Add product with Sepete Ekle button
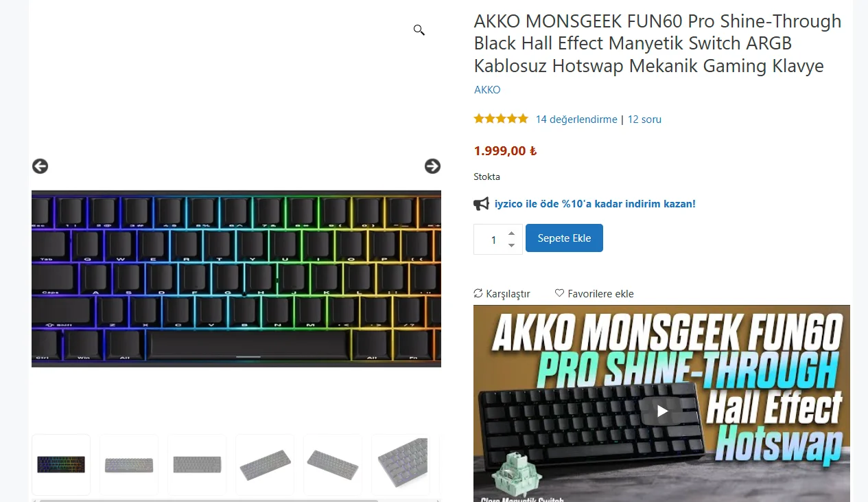 coord(564,238)
